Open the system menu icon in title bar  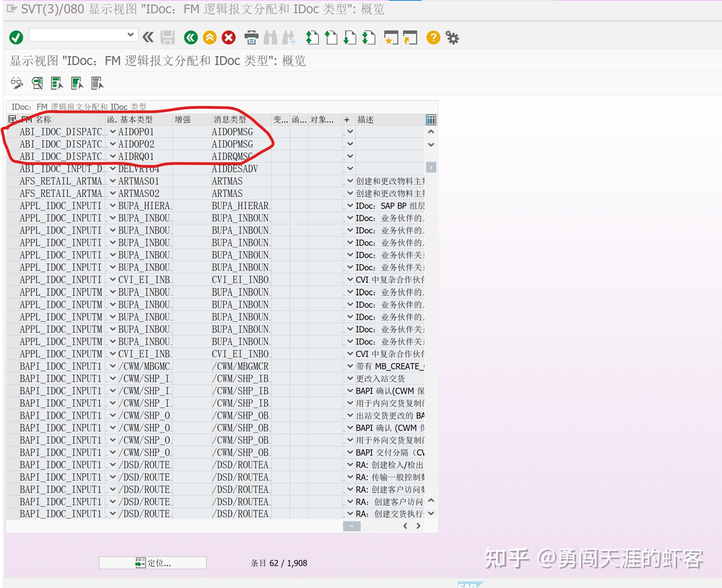[12, 9]
